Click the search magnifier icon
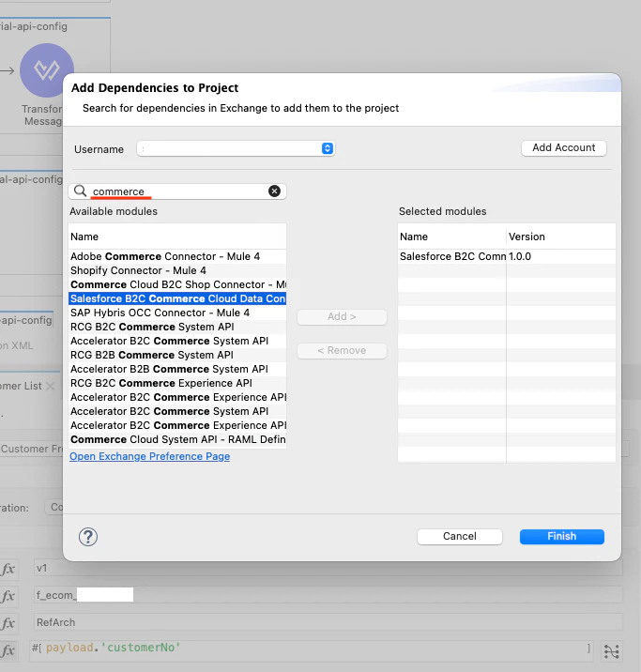 (x=80, y=191)
